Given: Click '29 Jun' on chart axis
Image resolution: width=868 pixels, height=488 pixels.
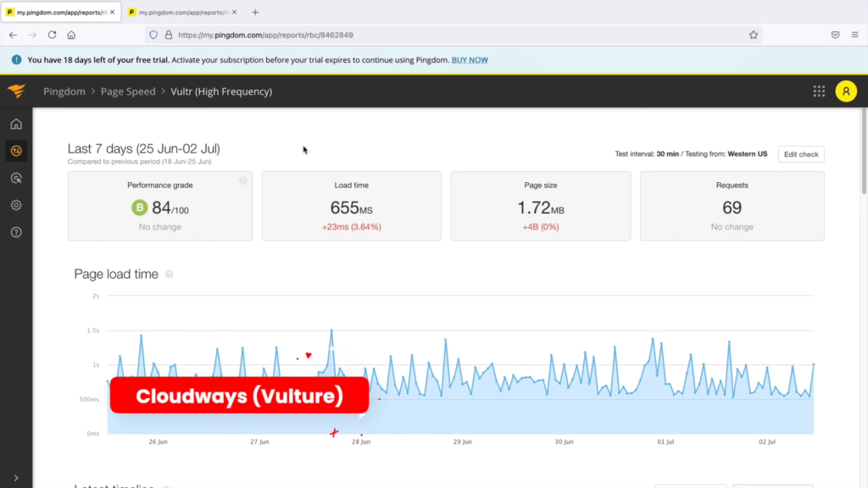Looking at the screenshot, I should 463,441.
